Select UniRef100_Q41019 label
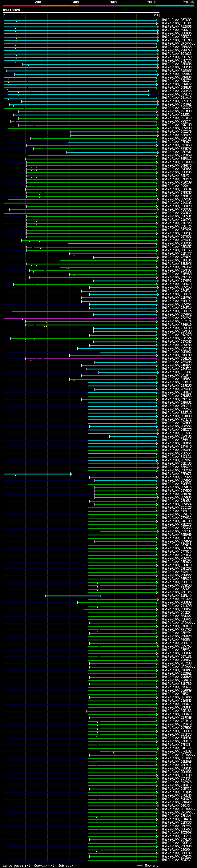The image size is (197, 868). pos(177,98)
